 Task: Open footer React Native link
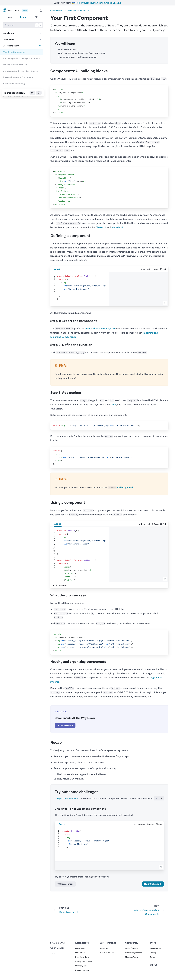155,948
